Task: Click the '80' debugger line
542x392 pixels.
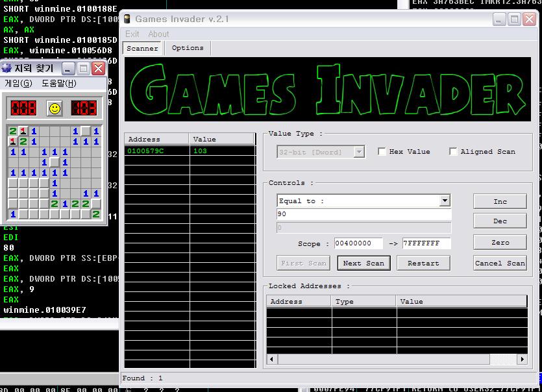Action: [x=8, y=247]
